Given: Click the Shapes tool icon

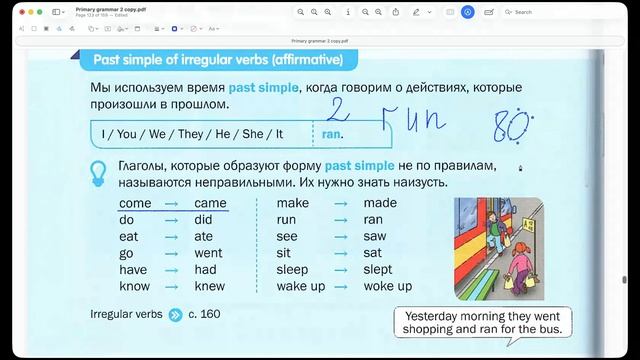Looking at the screenshot, I should tap(91, 29).
